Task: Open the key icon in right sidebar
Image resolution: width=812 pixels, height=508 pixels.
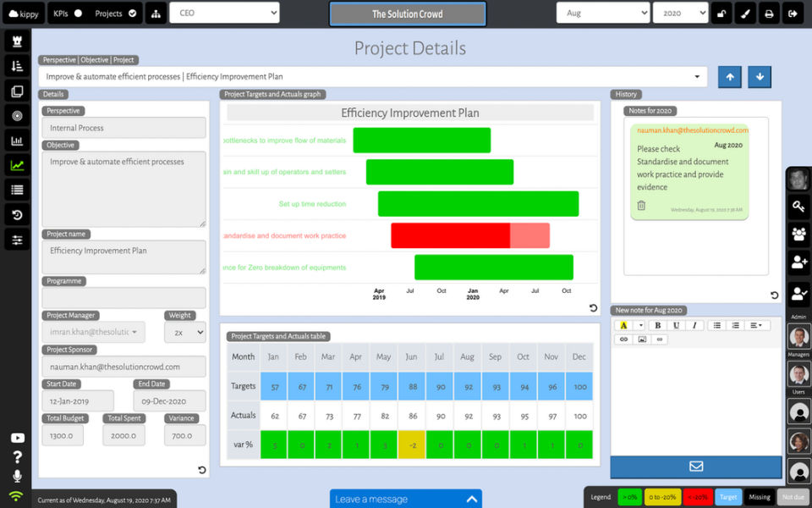Action: [x=798, y=207]
